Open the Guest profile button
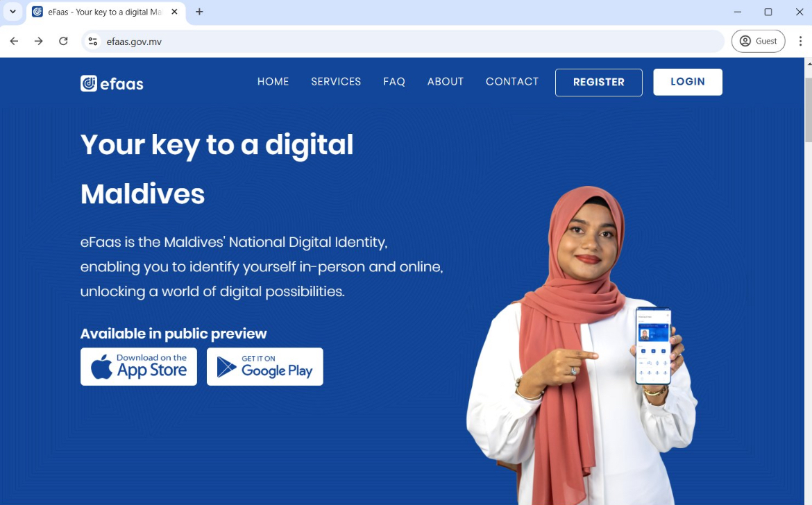The height and width of the screenshot is (505, 812). click(758, 41)
